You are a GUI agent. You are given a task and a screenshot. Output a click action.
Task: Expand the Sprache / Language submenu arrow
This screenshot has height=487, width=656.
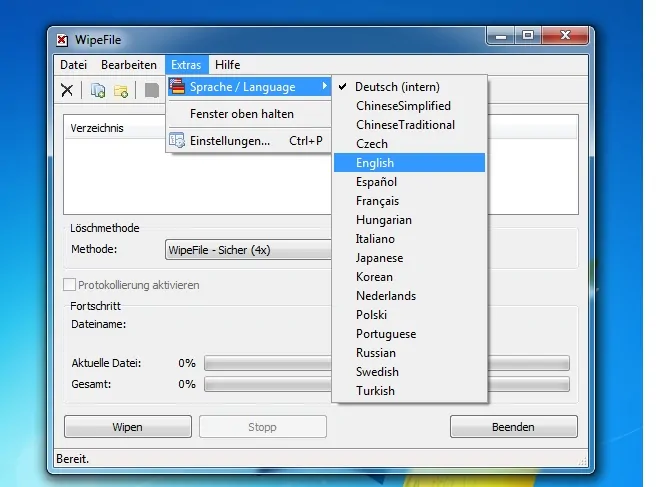[x=324, y=86]
